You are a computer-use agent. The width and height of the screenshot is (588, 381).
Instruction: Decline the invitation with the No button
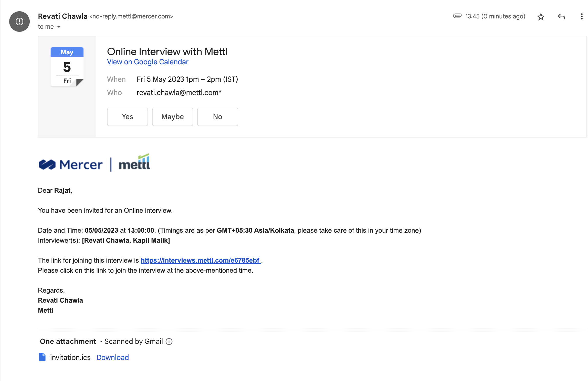218,117
